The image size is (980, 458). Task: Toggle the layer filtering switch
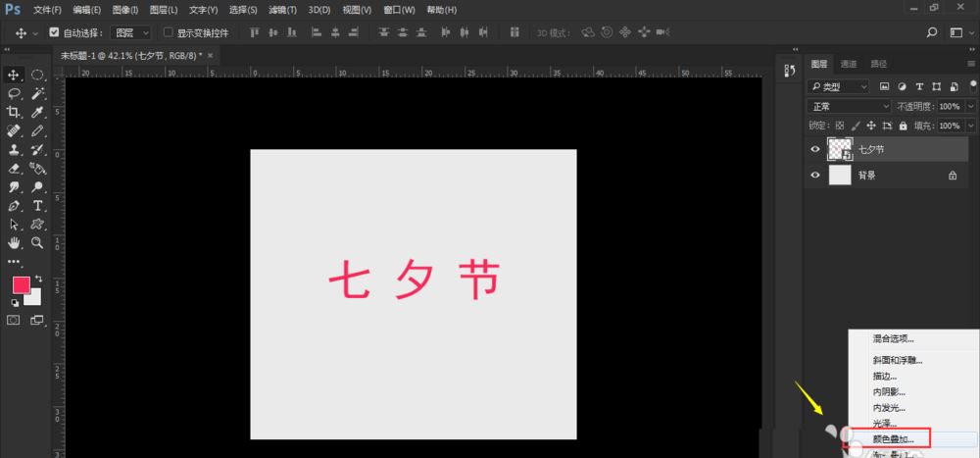pos(973,84)
